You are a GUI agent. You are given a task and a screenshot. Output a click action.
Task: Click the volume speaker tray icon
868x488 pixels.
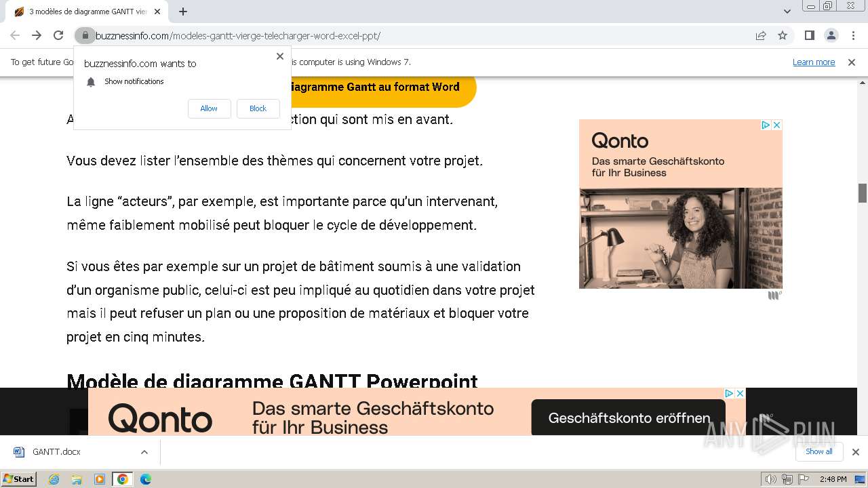(x=770, y=479)
